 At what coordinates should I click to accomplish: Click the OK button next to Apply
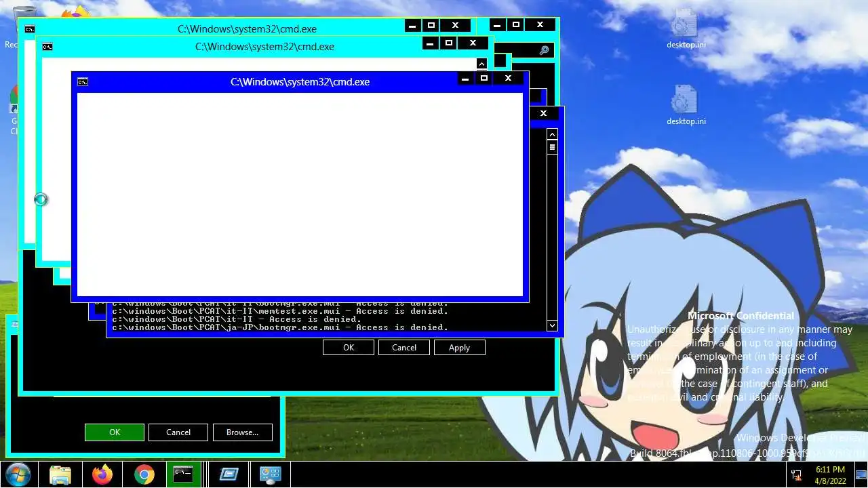click(349, 348)
